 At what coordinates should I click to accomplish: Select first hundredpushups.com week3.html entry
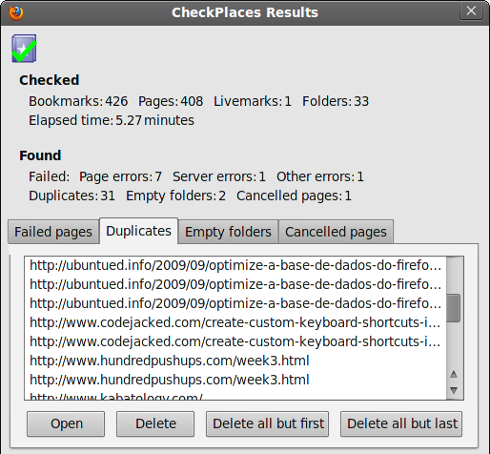235,361
